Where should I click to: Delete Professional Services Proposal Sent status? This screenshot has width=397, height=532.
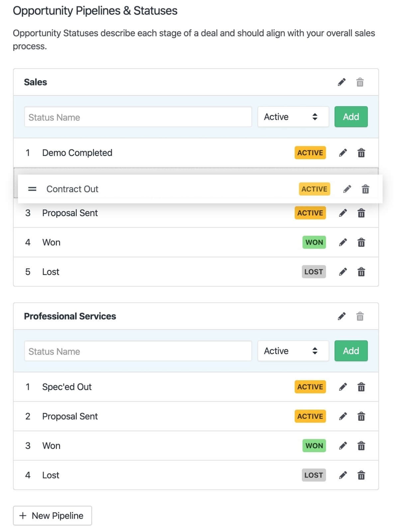(361, 416)
